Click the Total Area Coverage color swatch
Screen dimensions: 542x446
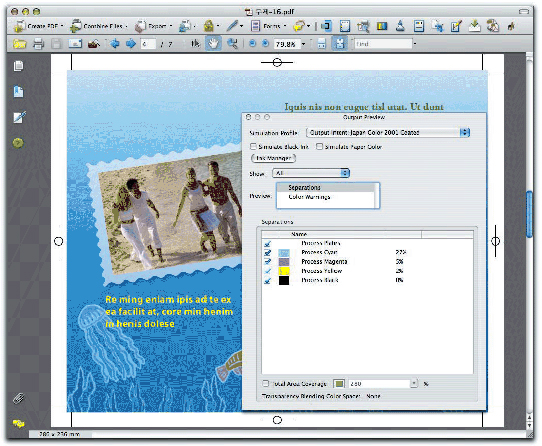339,383
